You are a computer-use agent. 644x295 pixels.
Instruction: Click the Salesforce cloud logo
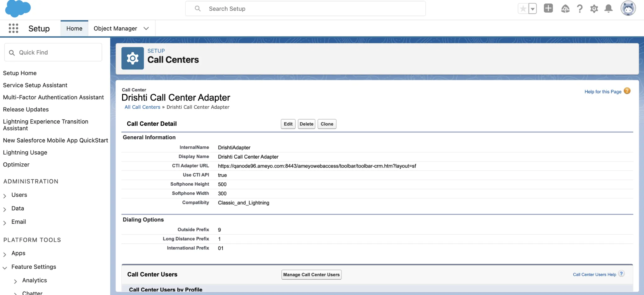click(x=18, y=8)
